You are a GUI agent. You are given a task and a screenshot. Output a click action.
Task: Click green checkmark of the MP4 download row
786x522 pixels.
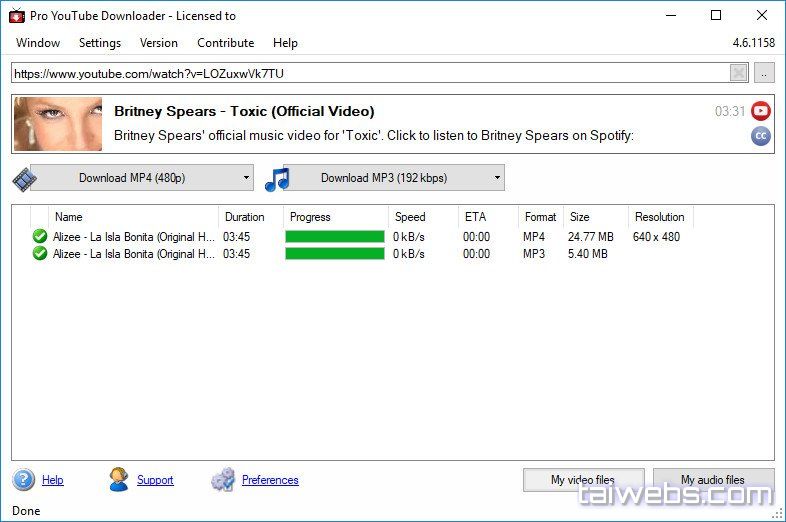point(40,236)
